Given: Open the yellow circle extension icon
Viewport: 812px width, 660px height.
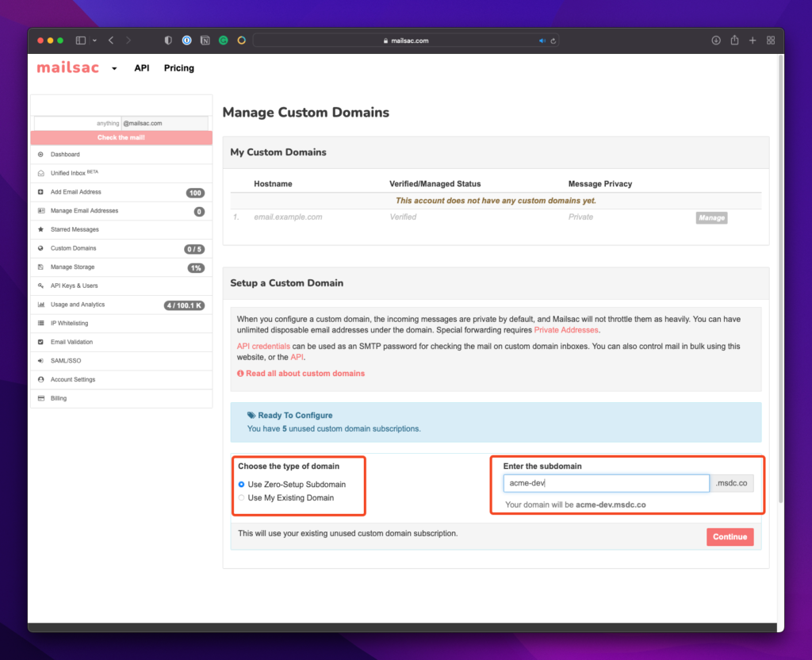Looking at the screenshot, I should tap(241, 40).
